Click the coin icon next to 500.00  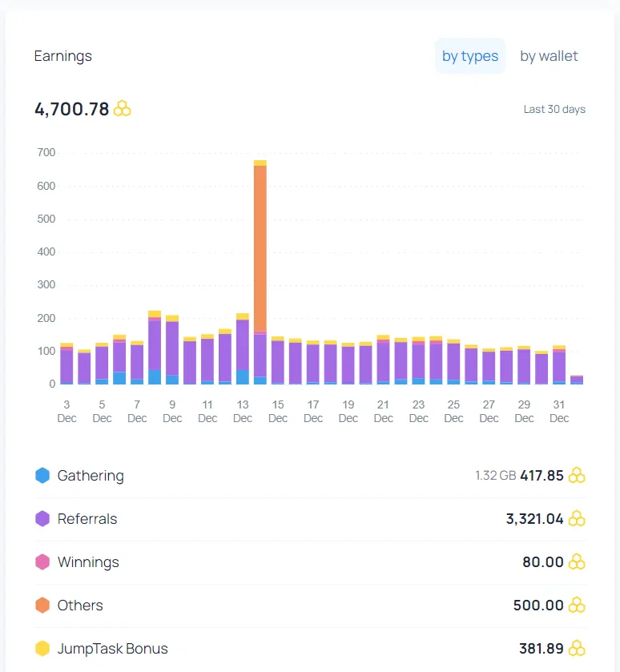coord(577,606)
